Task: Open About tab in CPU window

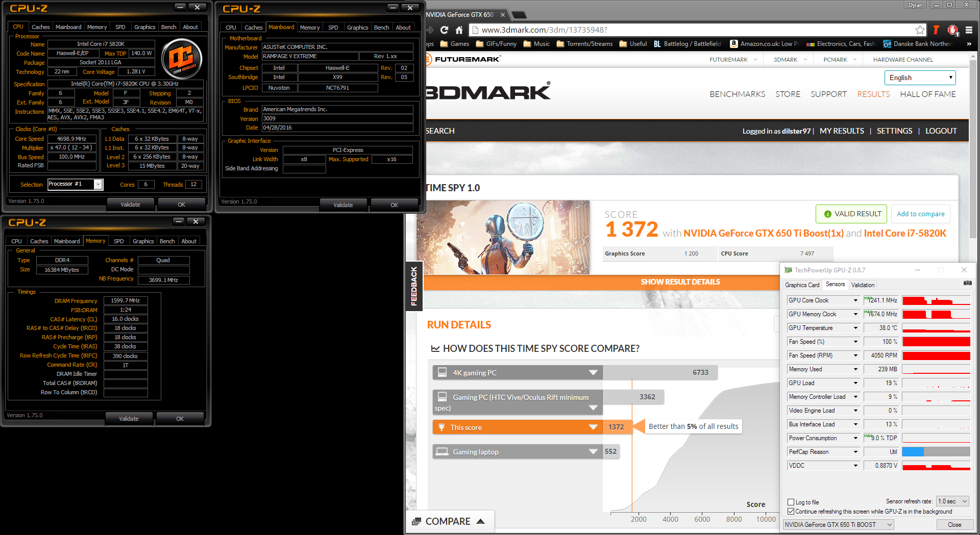Action: click(190, 27)
